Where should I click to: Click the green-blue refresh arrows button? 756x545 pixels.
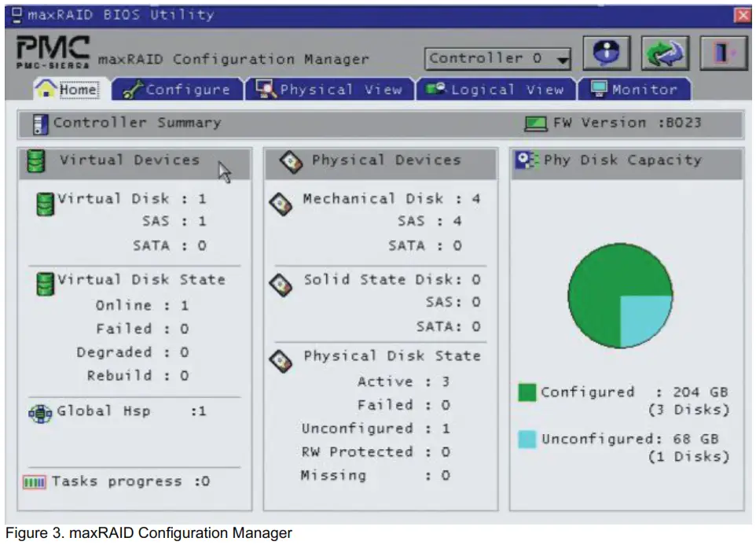point(665,53)
